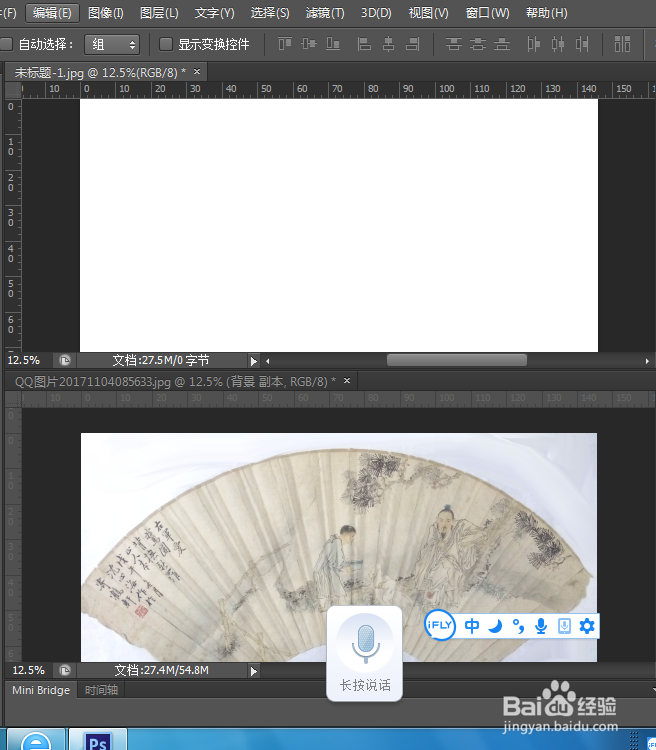The width and height of the screenshot is (656, 750).
Task: Toggle the 中 Chinese input mode
Action: coord(472,626)
